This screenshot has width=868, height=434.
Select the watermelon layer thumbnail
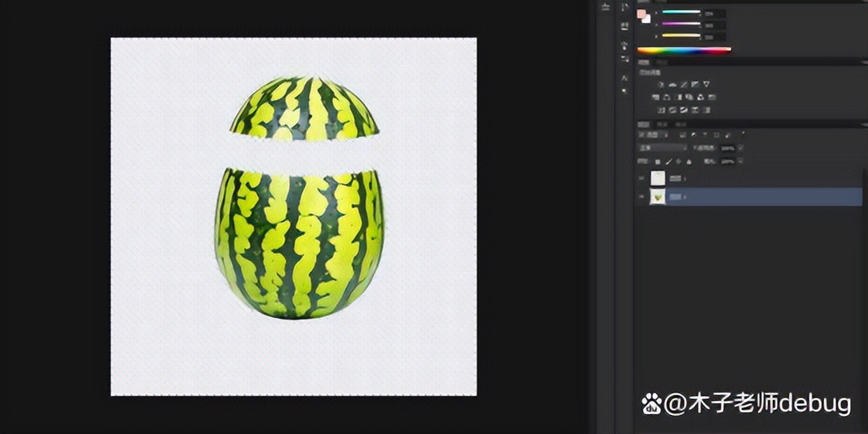658,197
